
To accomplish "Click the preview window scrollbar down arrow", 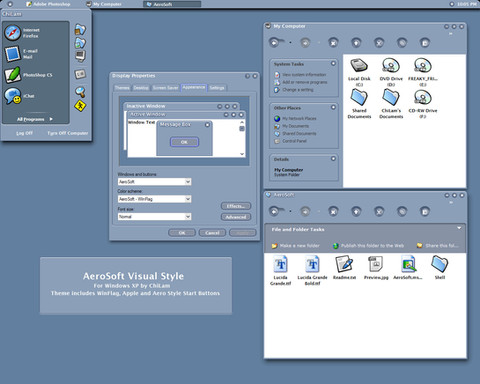I will coord(242,154).
